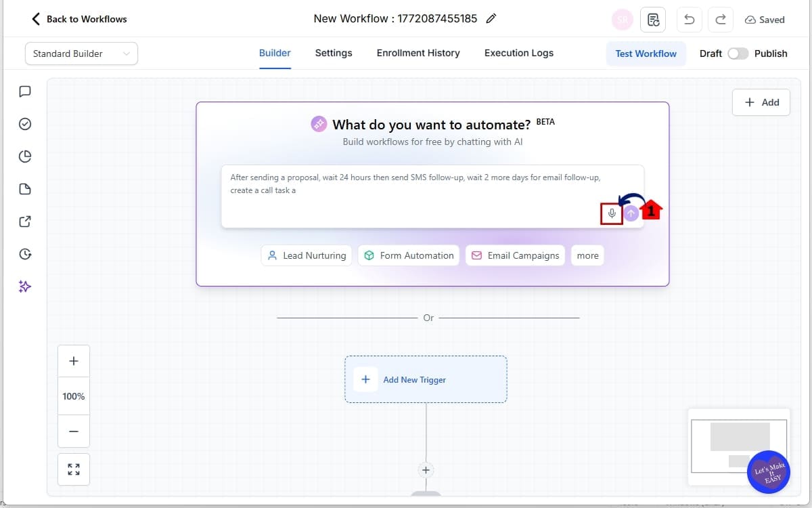The width and height of the screenshot is (812, 508).
Task: Select the AI sparkles icon in sidebar
Action: point(24,287)
